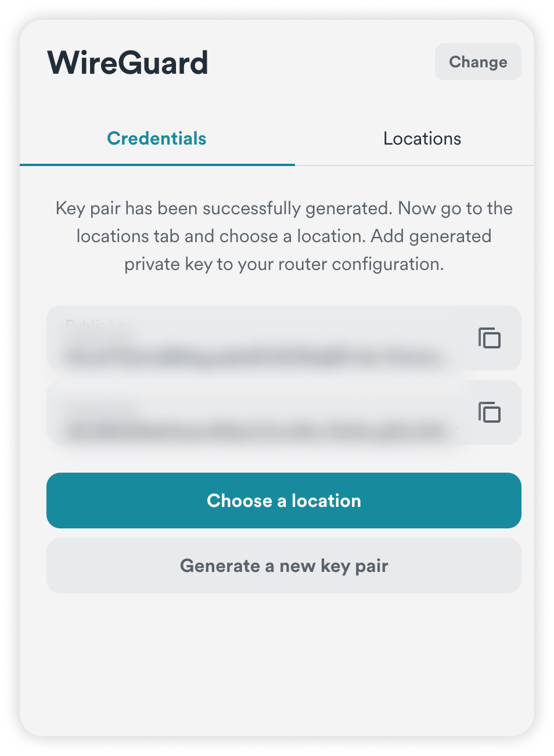Image resolution: width=554 pixels, height=756 pixels.
Task: Copy the public key to clipboard
Action: click(489, 338)
